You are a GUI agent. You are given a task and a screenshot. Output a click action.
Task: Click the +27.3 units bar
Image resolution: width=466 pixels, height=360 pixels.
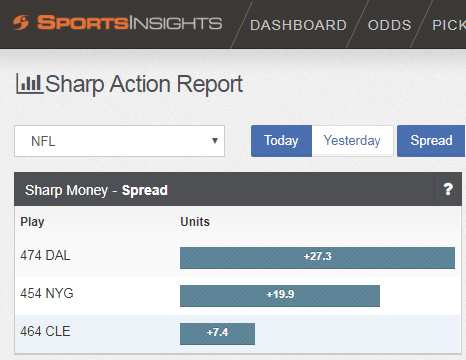[x=317, y=258]
